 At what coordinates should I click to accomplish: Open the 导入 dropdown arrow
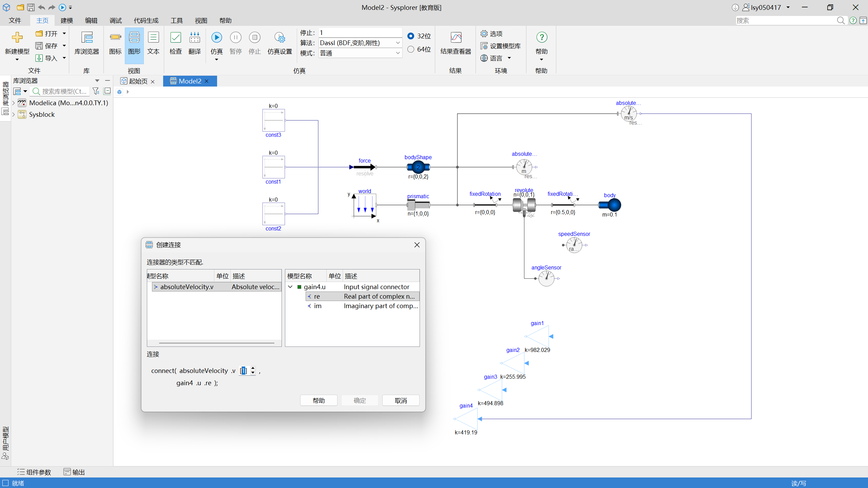64,58
